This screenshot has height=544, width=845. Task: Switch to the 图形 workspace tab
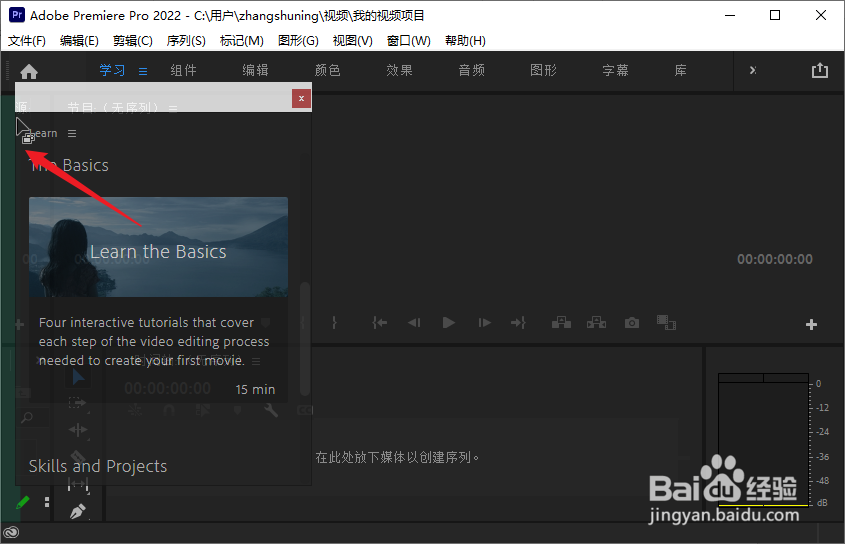click(543, 71)
